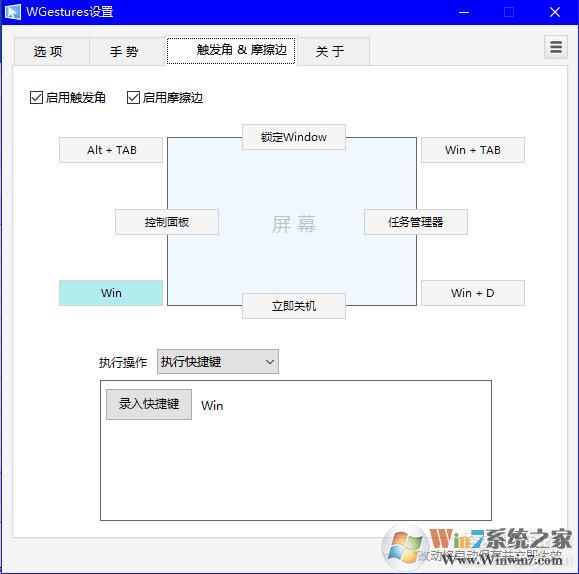Select the Win + D corner button
The image size is (579, 574).
[473, 293]
